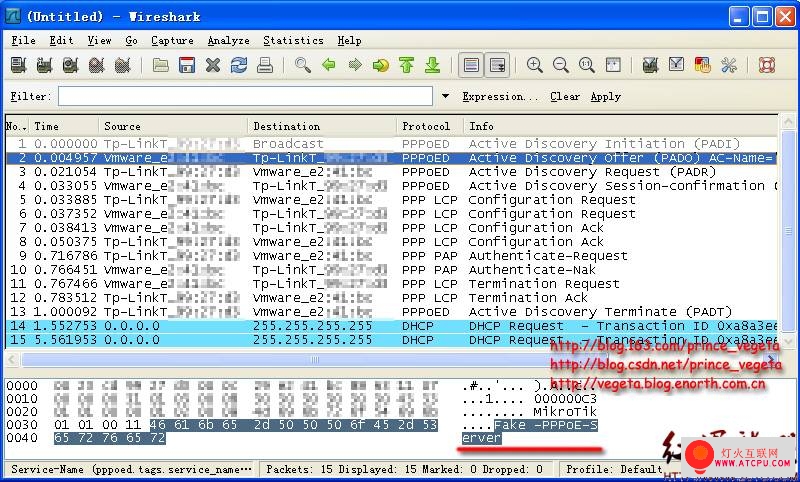Stop the running capture

click(x=96, y=65)
